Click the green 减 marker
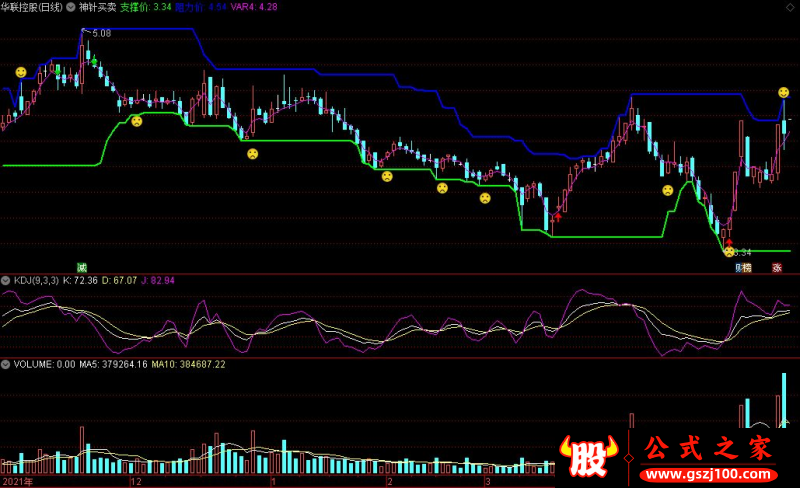This screenshot has height=488, width=800. 82,267
